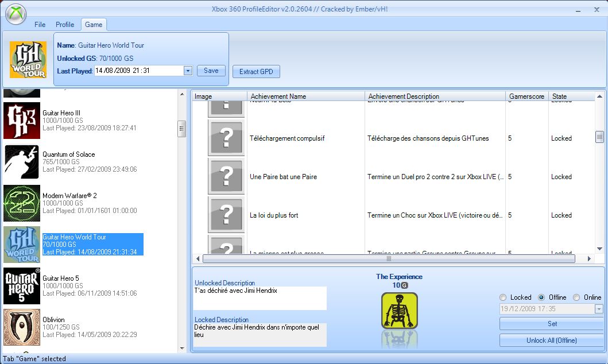Click Locked state of La loi du plus fort
This screenshot has height=364, width=608.
pos(561,215)
